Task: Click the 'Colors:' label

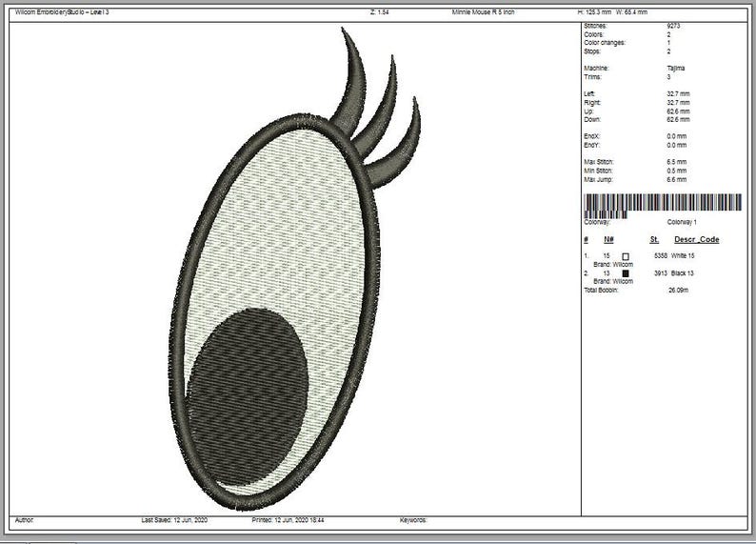Action: [x=593, y=34]
